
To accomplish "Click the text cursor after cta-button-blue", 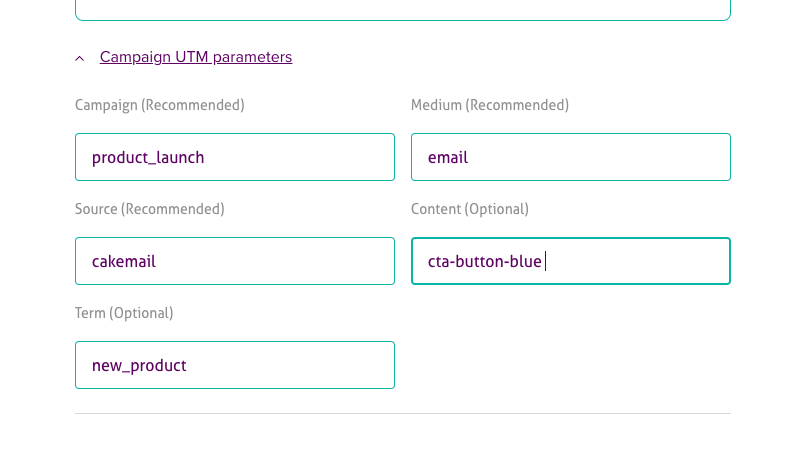I will click(x=545, y=261).
